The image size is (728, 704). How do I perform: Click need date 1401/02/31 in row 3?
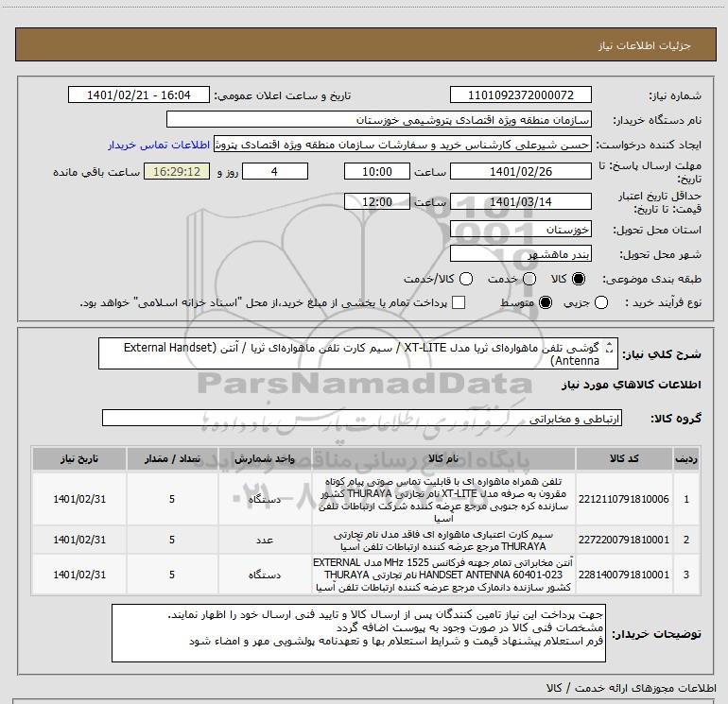[x=79, y=575]
